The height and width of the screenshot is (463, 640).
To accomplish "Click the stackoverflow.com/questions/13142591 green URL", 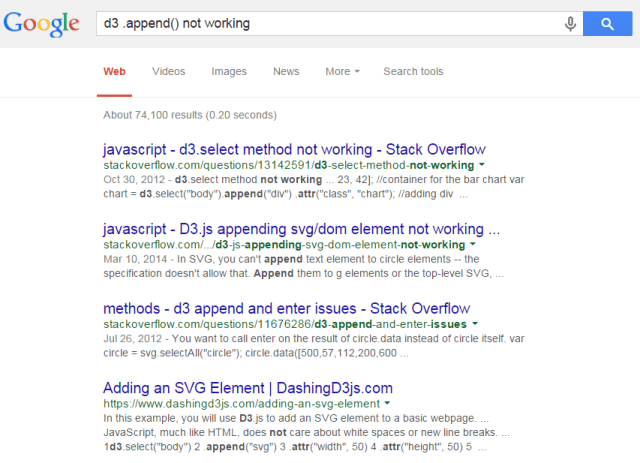I will pyautogui.click(x=289, y=165).
